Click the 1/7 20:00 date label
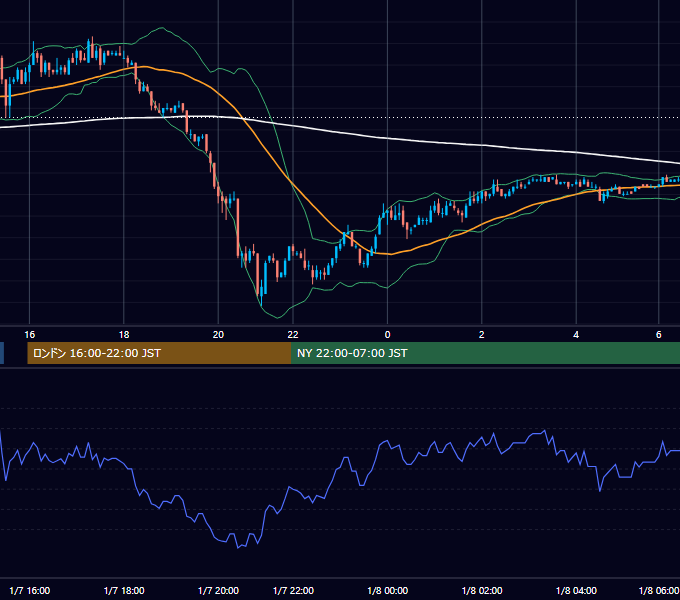The height and width of the screenshot is (600, 680). click(218, 590)
